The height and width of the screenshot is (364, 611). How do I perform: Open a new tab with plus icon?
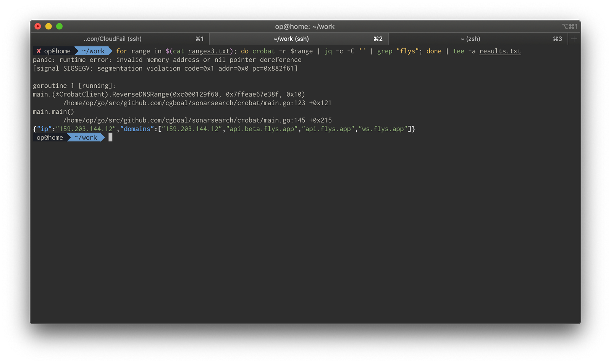(574, 39)
